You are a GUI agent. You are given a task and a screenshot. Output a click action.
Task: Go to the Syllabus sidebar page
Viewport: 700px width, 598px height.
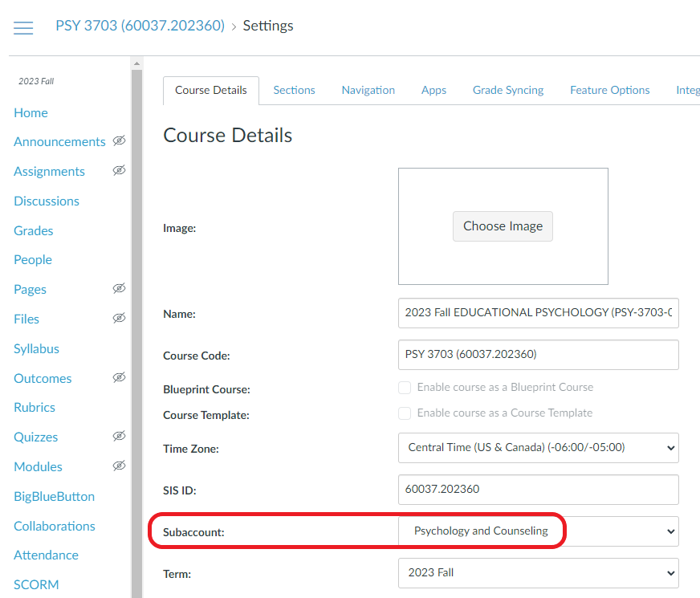[36, 348]
